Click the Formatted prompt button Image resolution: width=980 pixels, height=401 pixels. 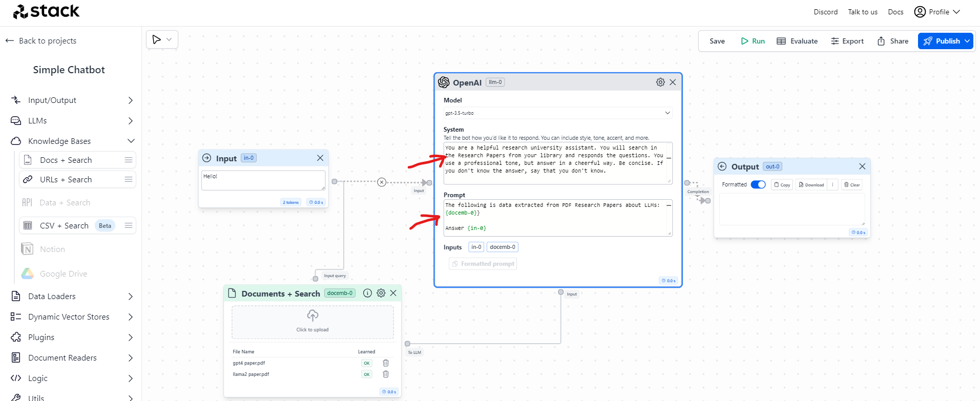483,264
